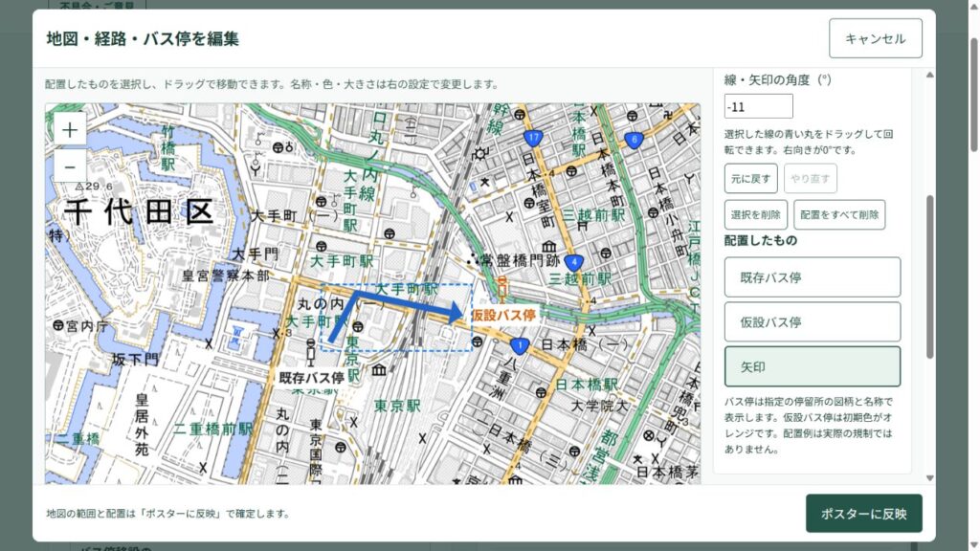The image size is (980, 551).
Task: Click the dialog title 地図・経路・バス停を編集
Action: pyautogui.click(x=143, y=38)
